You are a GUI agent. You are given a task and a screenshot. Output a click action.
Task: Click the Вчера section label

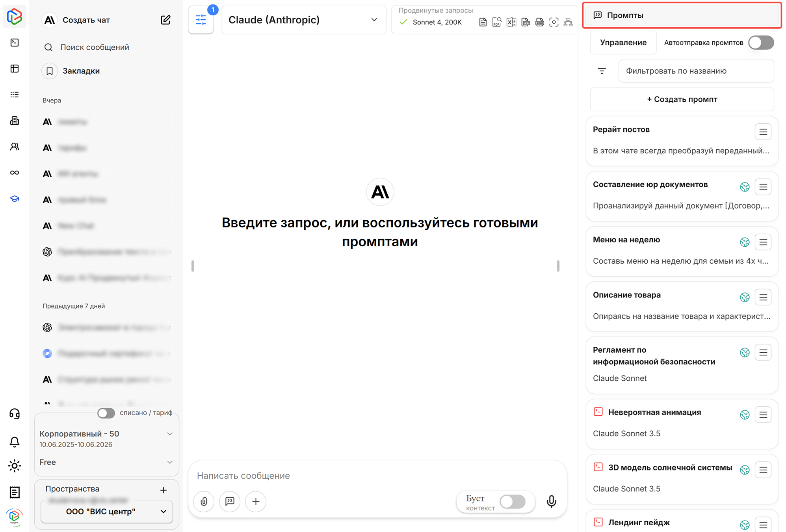pyautogui.click(x=52, y=100)
